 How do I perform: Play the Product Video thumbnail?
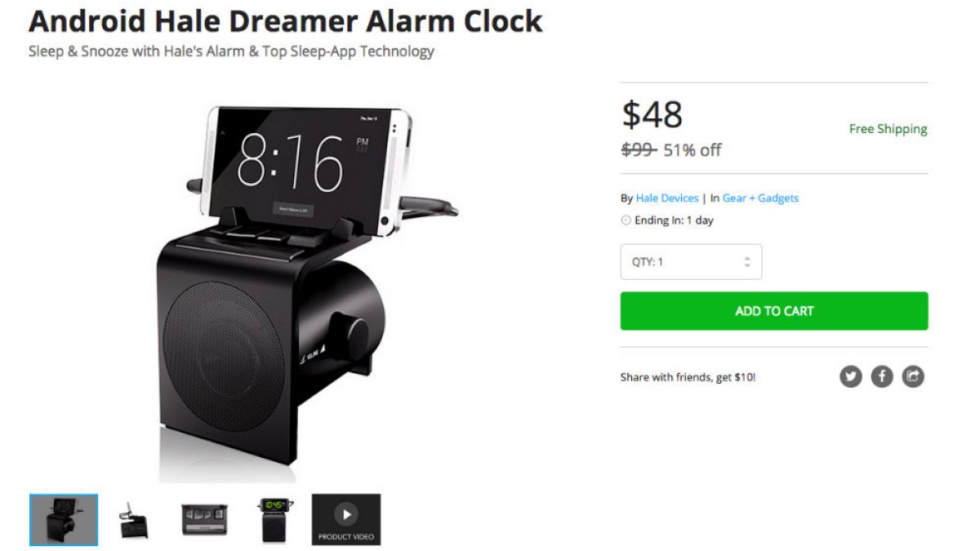pyautogui.click(x=346, y=519)
